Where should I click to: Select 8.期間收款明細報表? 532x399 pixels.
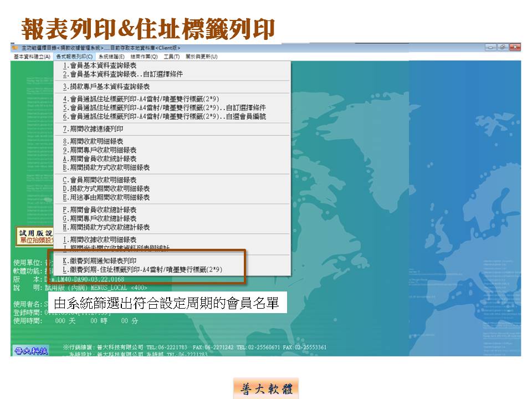click(172, 141)
